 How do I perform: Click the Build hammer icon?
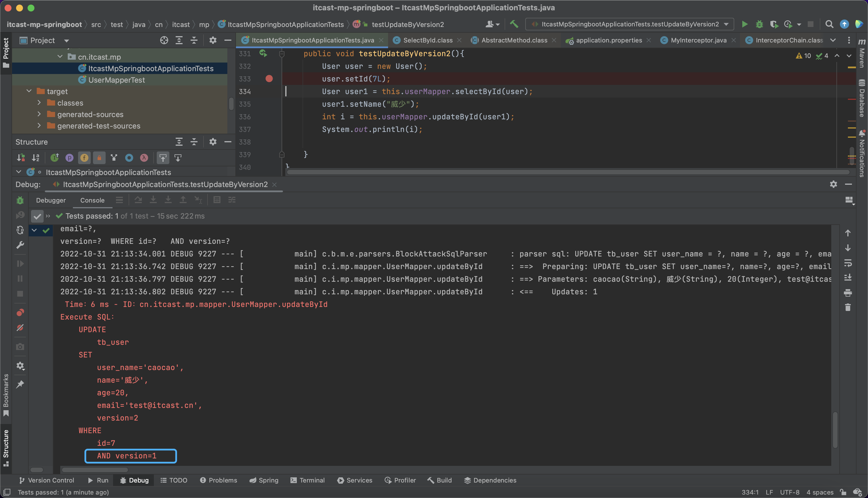514,24
